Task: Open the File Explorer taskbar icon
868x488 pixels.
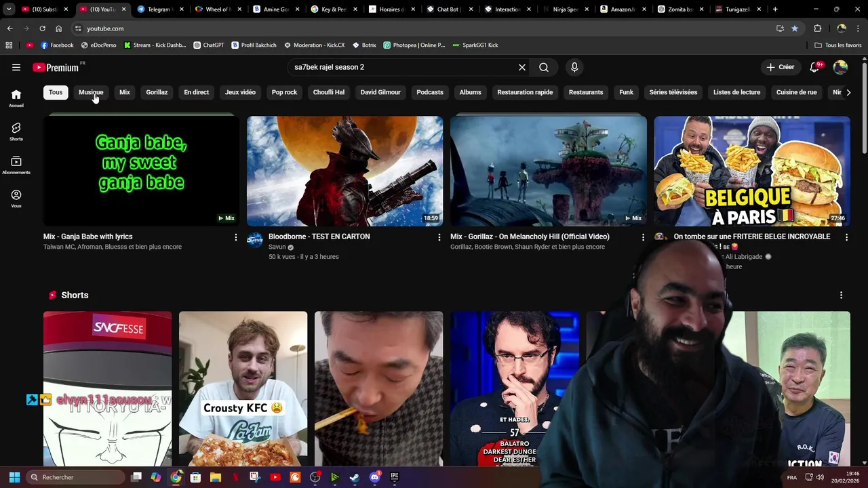Action: point(215,477)
